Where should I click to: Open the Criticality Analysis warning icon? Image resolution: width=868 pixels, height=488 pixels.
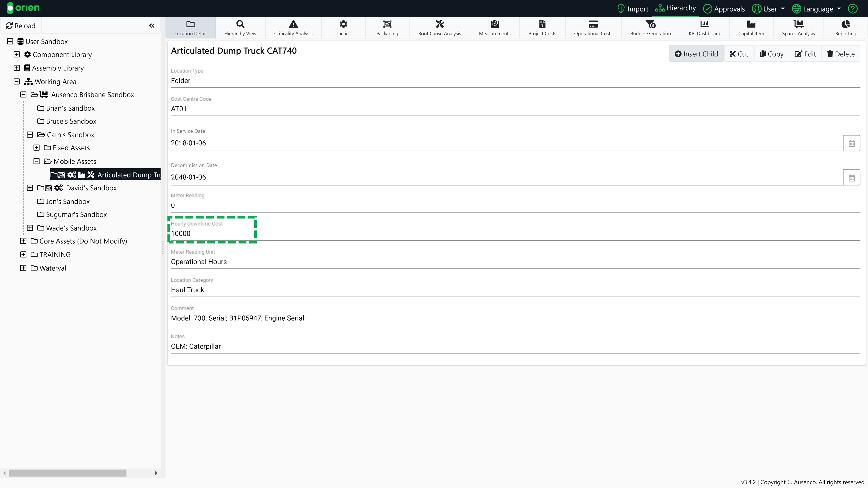point(293,24)
